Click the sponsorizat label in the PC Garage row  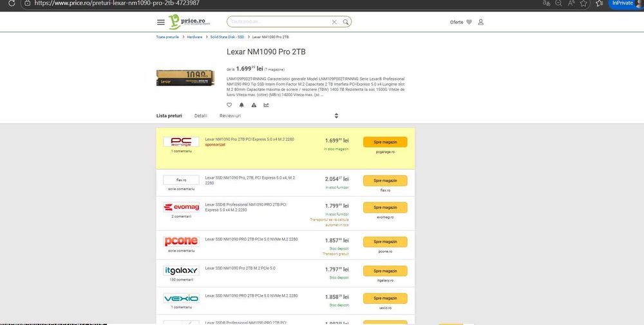coord(215,145)
